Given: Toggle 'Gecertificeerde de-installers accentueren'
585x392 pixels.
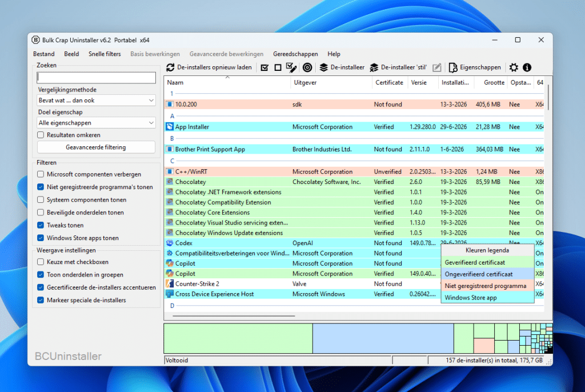Looking at the screenshot, I should pyautogui.click(x=41, y=287).
